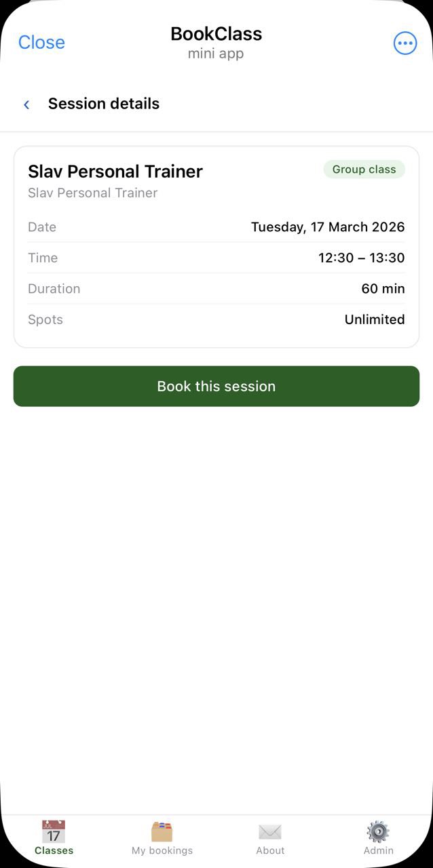Image resolution: width=433 pixels, height=868 pixels.
Task: Tap the Group class badge
Action: point(364,170)
